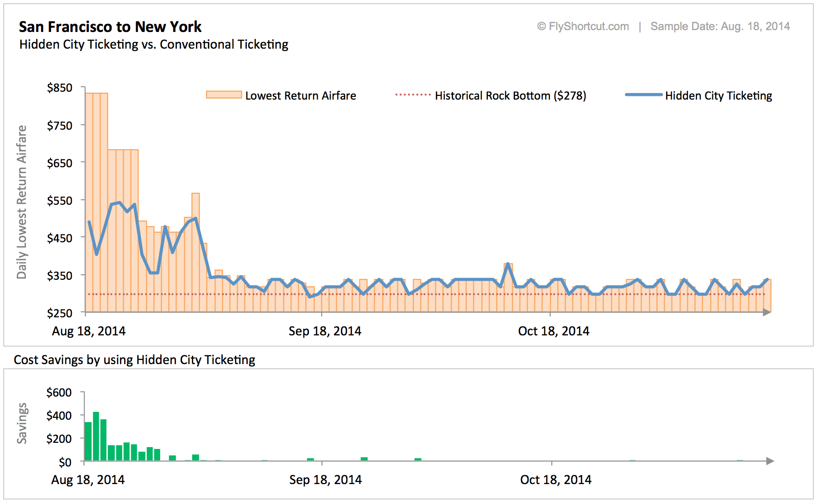Image resolution: width=818 pixels, height=504 pixels.
Task: Click the 'Hidden City Ticketing vs. Conventional Ticketing' subtitle
Action: pos(154,44)
